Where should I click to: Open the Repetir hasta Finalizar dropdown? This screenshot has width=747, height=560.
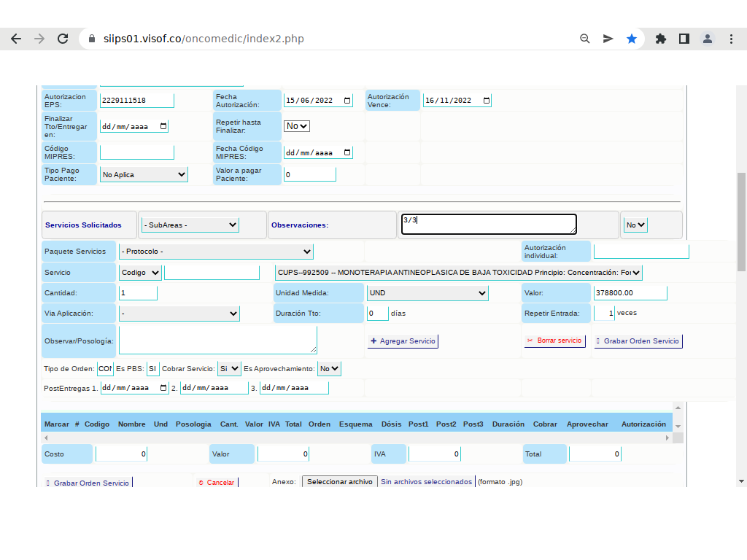point(297,126)
